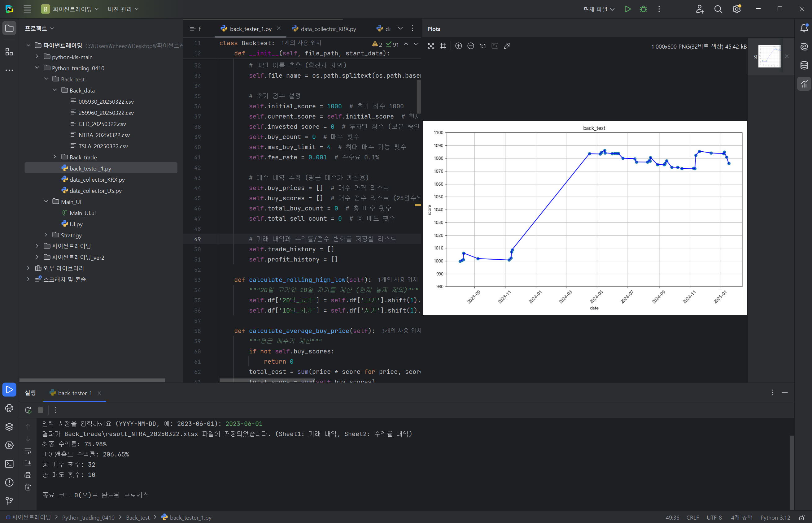The height and width of the screenshot is (523, 812).
Task: Expand Back_trade folder
Action: (55, 157)
